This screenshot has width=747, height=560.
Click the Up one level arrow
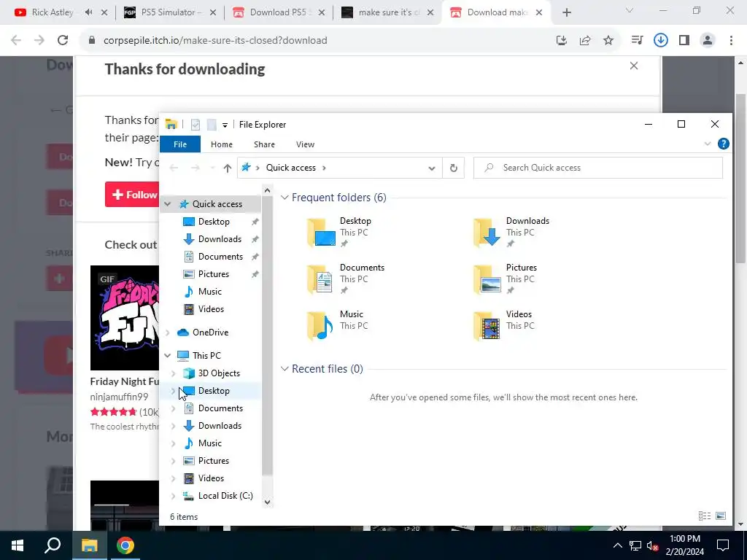coord(228,168)
